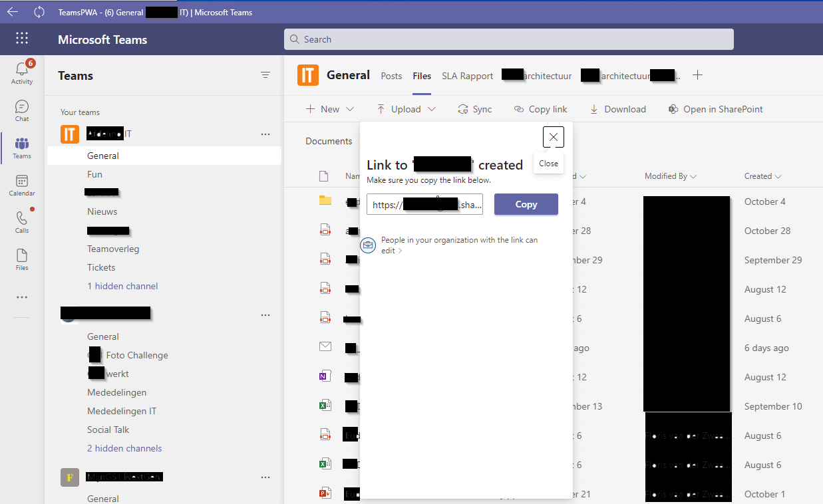
Task: Reload the app with the refresh icon
Action: [39, 12]
